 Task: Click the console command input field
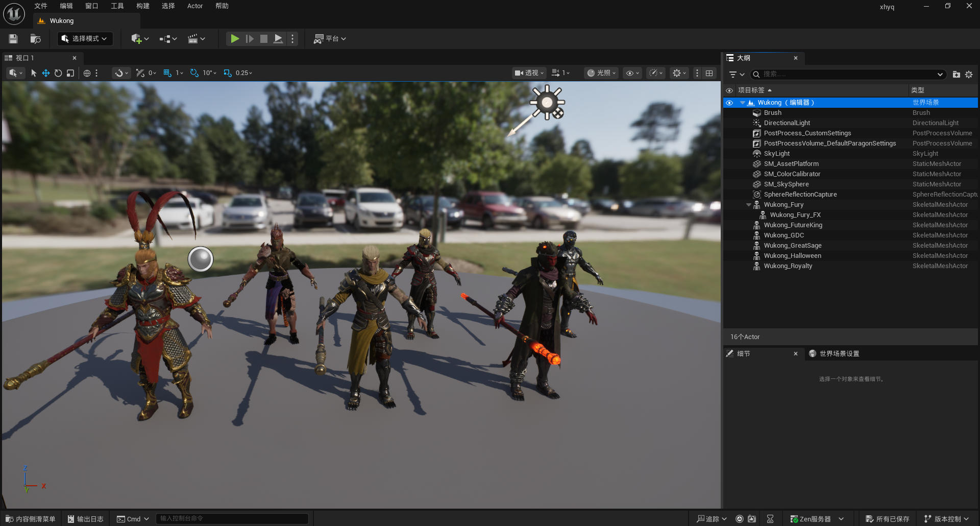[232, 519]
